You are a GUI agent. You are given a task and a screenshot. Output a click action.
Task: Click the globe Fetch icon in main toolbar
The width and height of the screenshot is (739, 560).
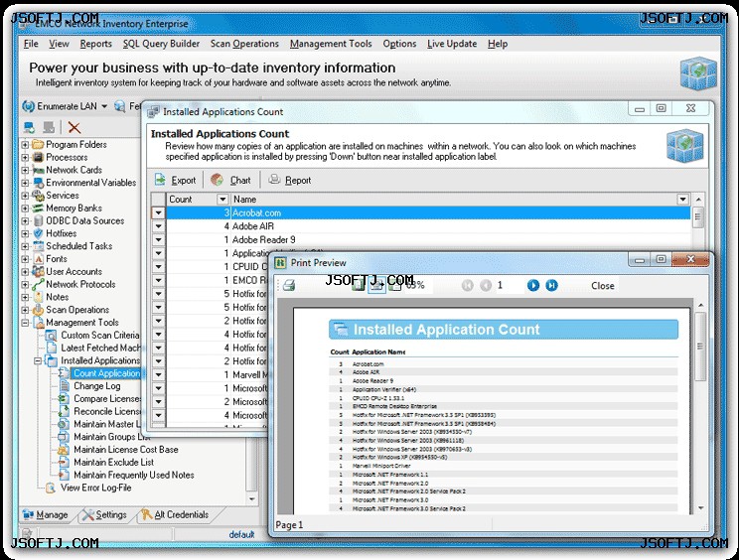tap(120, 106)
